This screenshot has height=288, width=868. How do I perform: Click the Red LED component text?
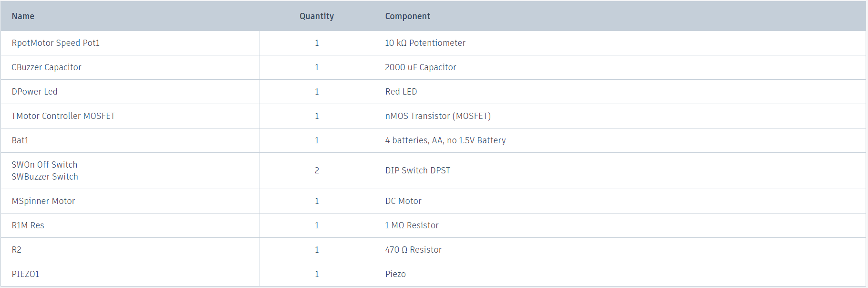coord(401,92)
